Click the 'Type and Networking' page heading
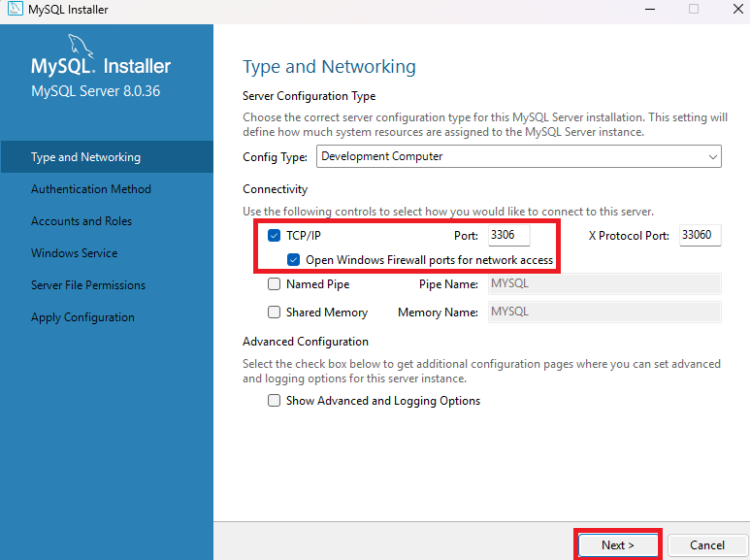 click(x=329, y=67)
